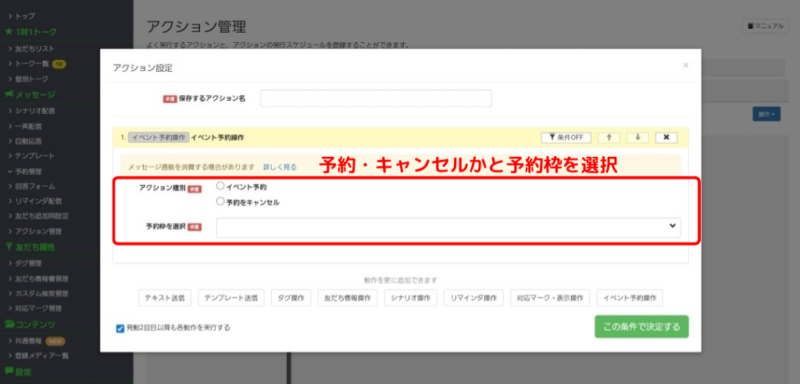Open 回答フォーム in the sidebar
800x384 pixels.
[35, 186]
